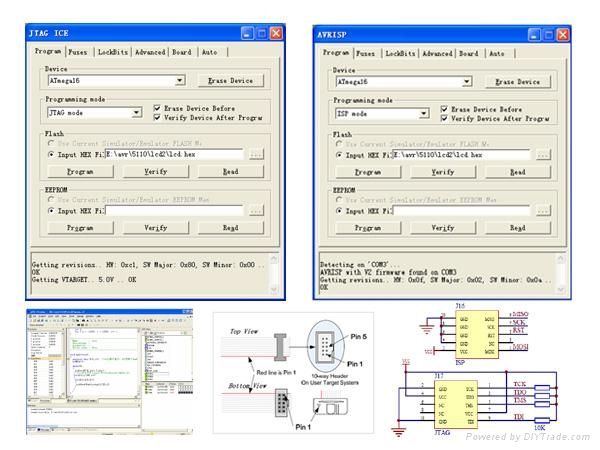
Task: Switch to Fuses tab in JTAG ICE window
Action: [x=78, y=52]
